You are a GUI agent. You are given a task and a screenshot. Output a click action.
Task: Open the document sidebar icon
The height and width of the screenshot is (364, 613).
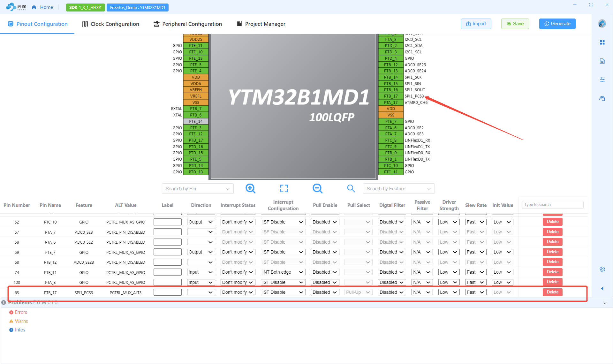602,61
